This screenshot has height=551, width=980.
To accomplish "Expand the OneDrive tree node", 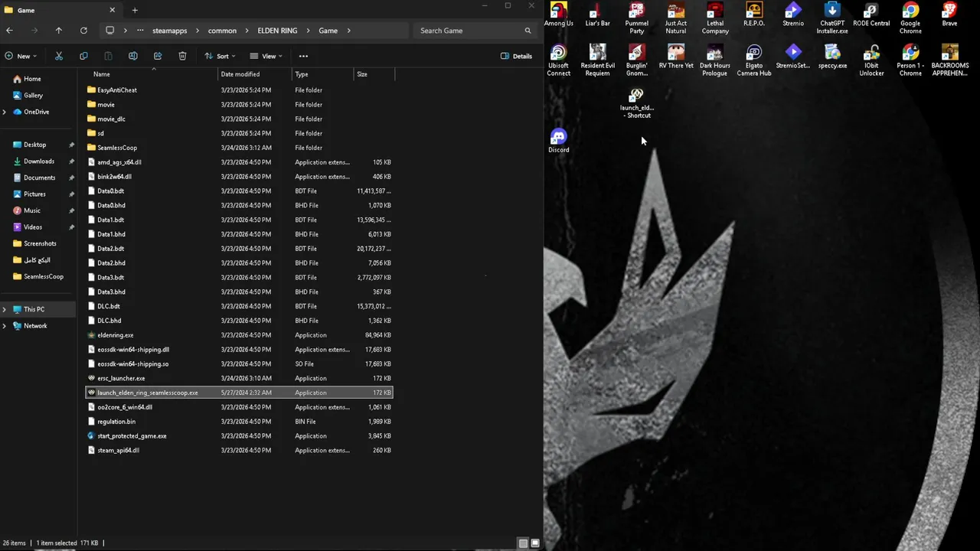I will 5,112.
